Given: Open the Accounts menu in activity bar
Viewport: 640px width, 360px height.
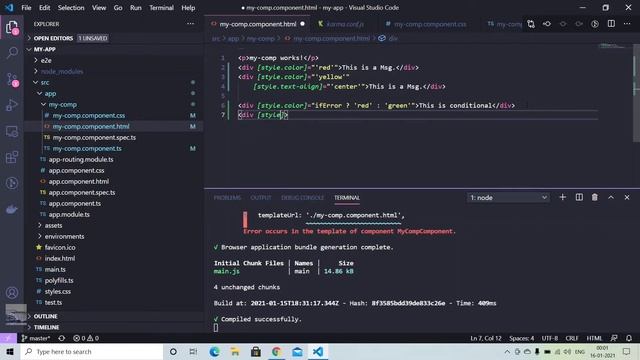Looking at the screenshot, I should (12, 292).
